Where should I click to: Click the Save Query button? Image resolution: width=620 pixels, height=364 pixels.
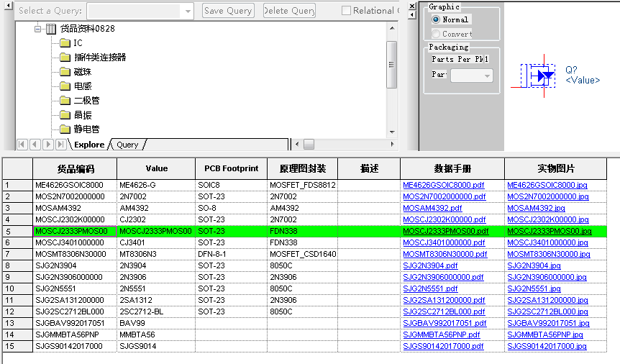228,11
